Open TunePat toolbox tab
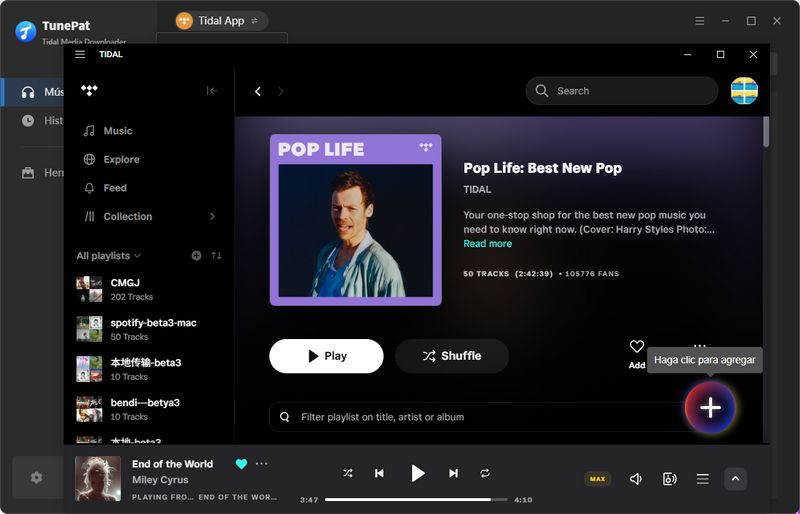This screenshot has height=514, width=800. [43, 173]
